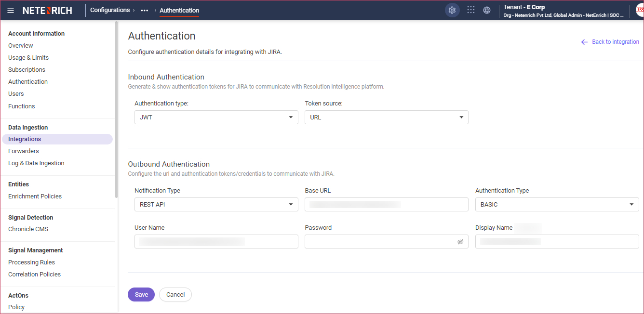Open the navigation hamburger menu

coord(10,10)
